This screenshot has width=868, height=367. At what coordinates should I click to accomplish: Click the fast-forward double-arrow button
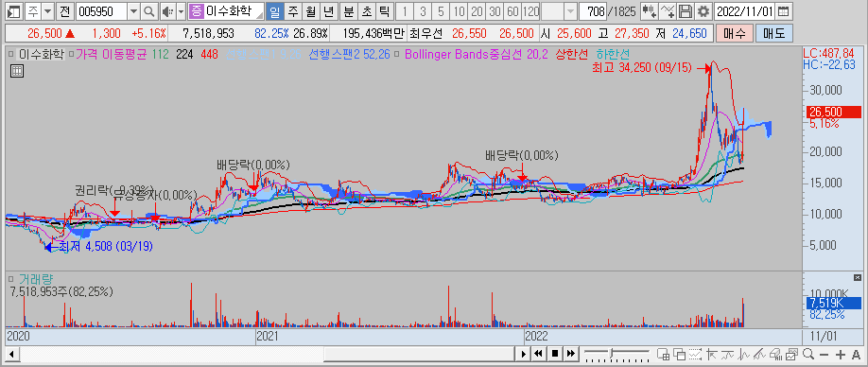(x=571, y=354)
